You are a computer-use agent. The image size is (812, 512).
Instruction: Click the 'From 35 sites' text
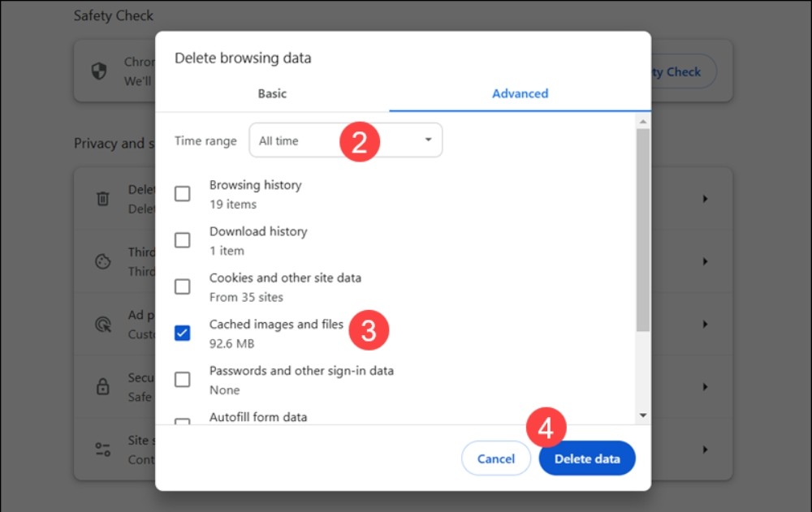[x=246, y=297]
